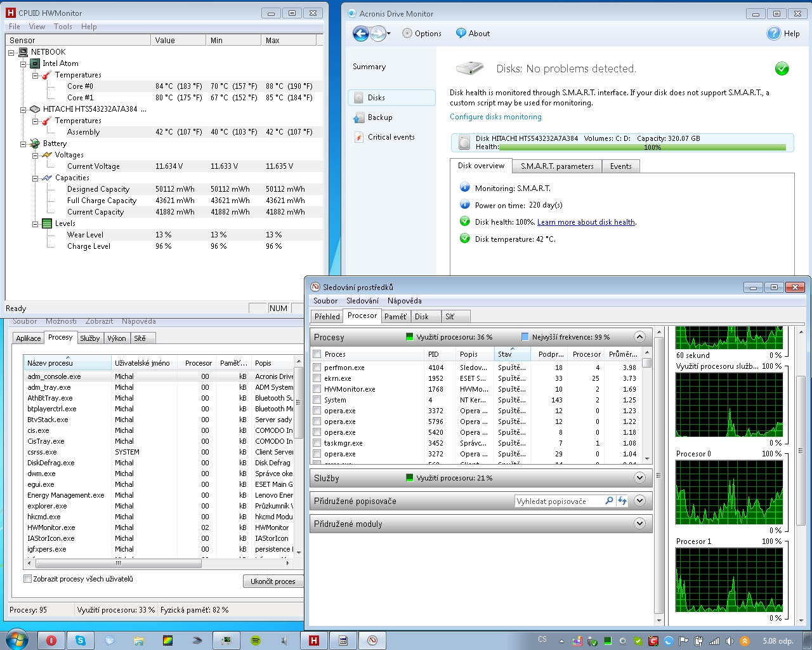Open the View menu in HWMonitor

pos(37,27)
